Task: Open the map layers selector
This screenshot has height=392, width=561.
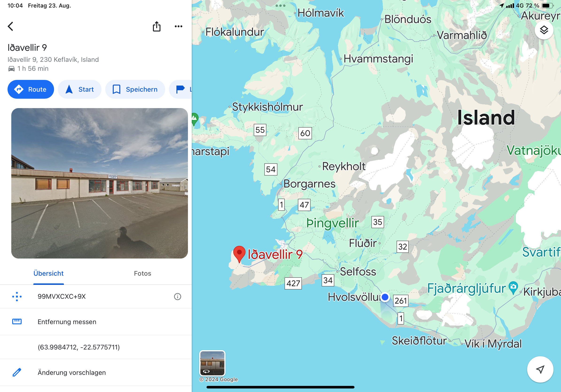Action: pos(544,30)
